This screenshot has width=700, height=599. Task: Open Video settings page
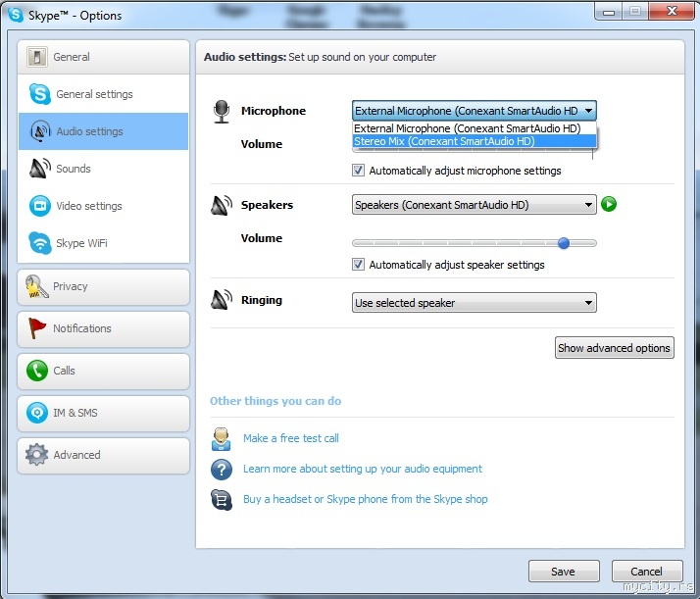click(x=103, y=206)
